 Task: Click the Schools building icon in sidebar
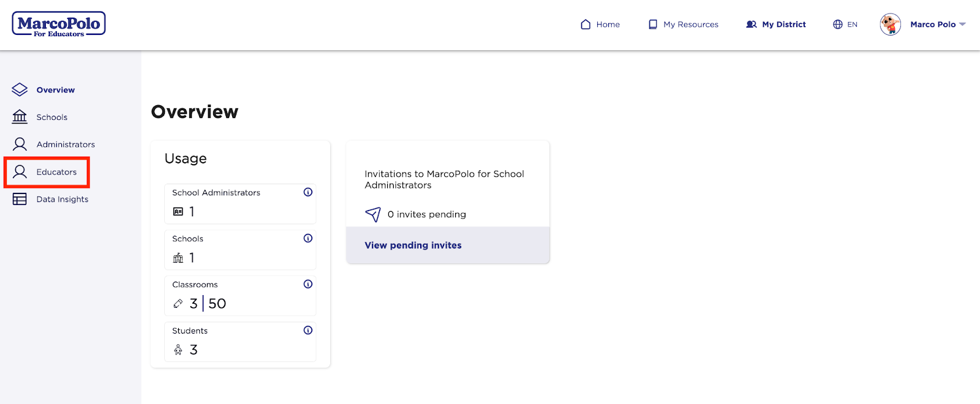(19, 116)
